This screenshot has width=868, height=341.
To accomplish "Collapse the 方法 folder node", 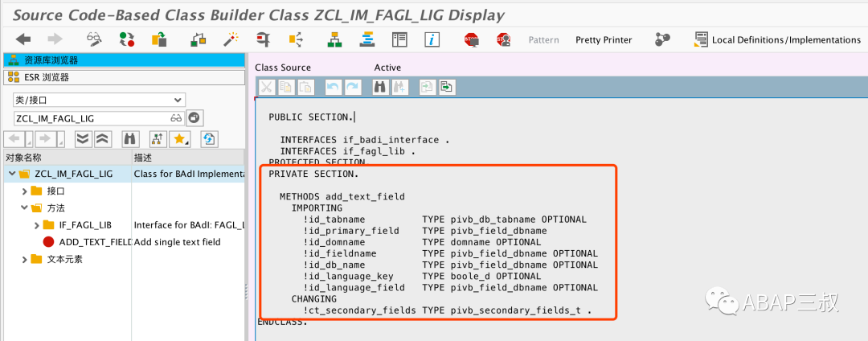I will 24,208.
